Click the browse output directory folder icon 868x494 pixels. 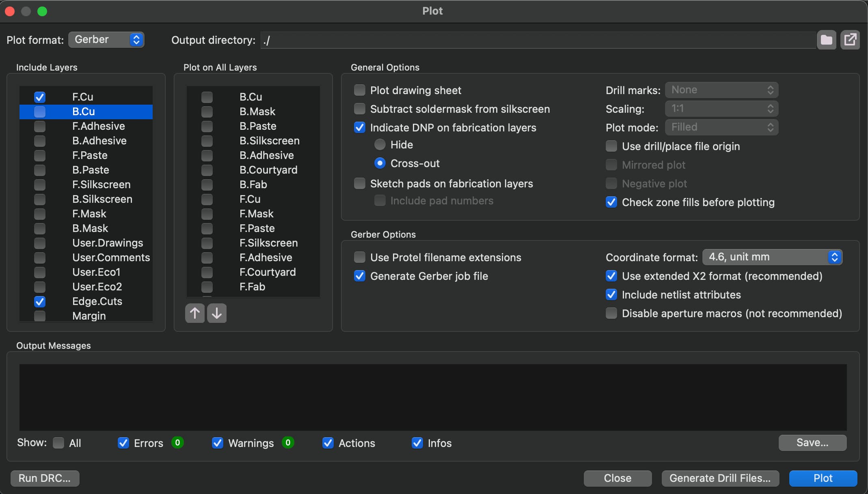pyautogui.click(x=826, y=40)
